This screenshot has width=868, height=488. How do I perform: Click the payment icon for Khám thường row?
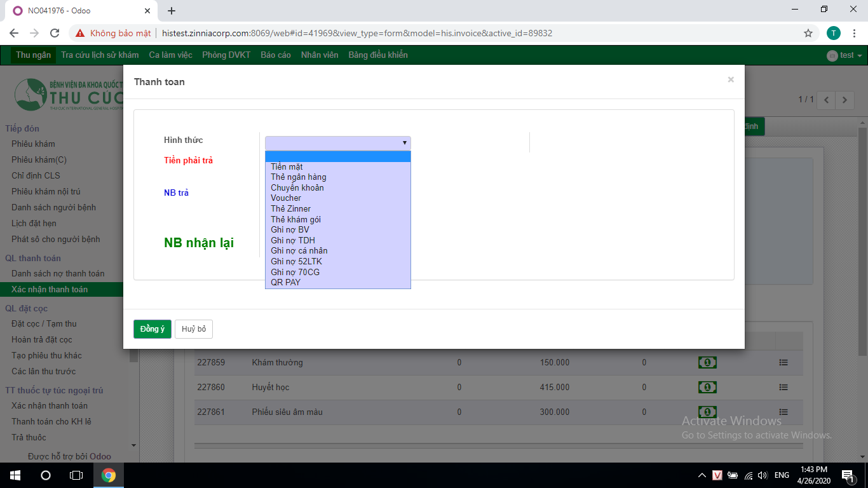(x=707, y=363)
